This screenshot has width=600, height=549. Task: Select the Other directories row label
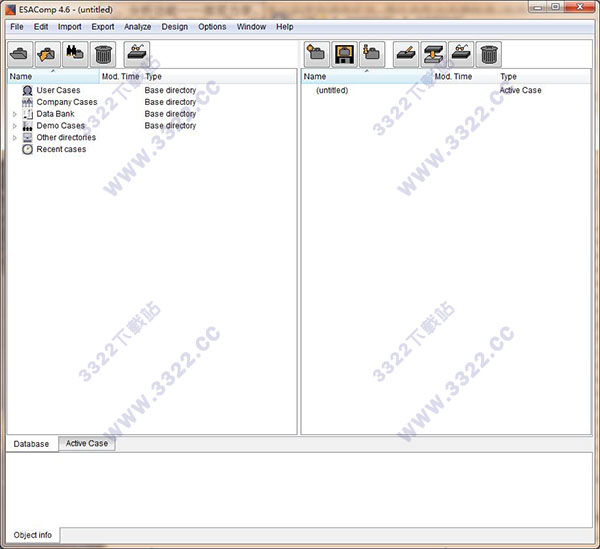pyautogui.click(x=66, y=137)
